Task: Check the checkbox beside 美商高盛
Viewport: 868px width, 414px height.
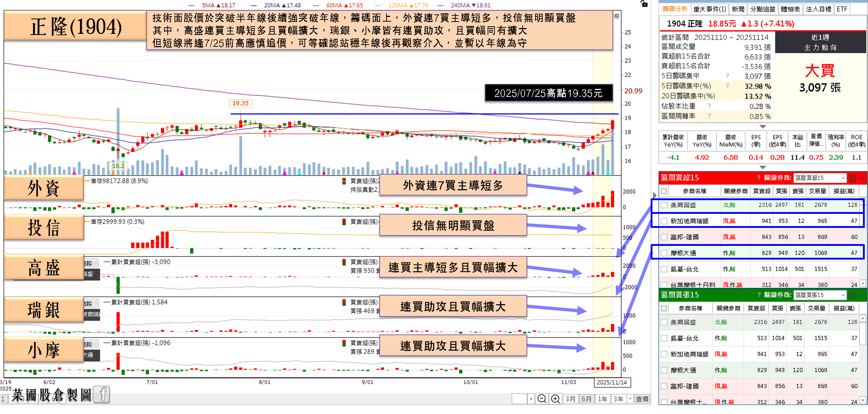Action: point(663,205)
